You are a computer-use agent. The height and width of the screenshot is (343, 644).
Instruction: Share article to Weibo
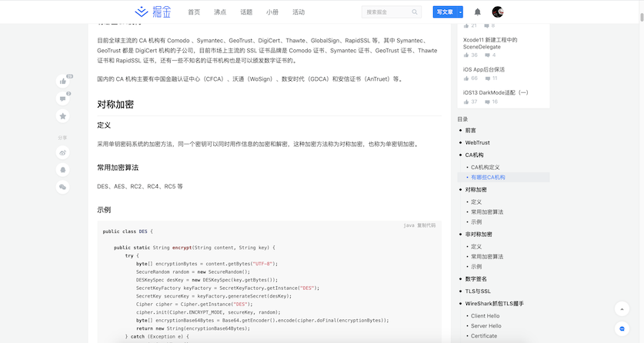pos(62,152)
